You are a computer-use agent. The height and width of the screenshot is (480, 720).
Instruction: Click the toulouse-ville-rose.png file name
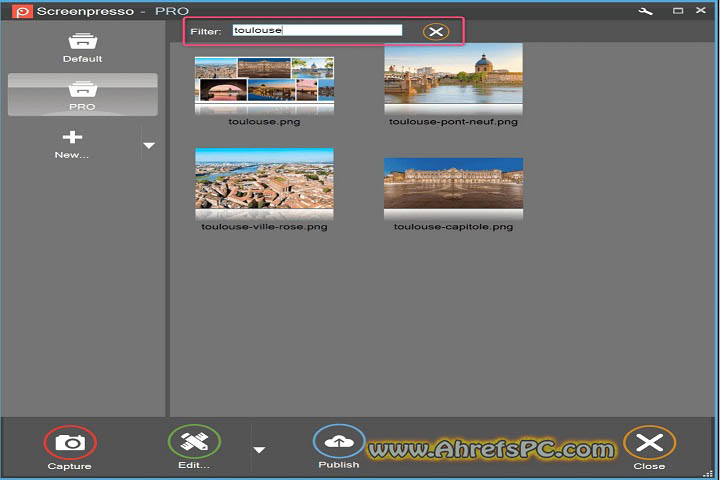tap(264, 226)
